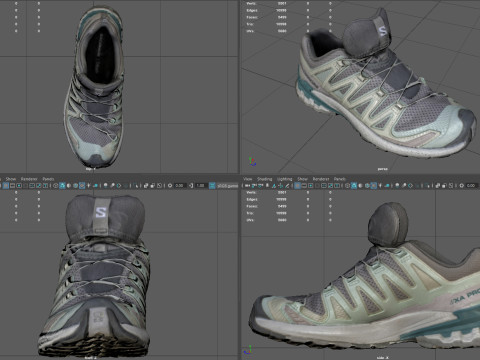Toggle X-Ray in the front view toolbar
Viewport: 480px width, 360px height.
(x=146, y=186)
